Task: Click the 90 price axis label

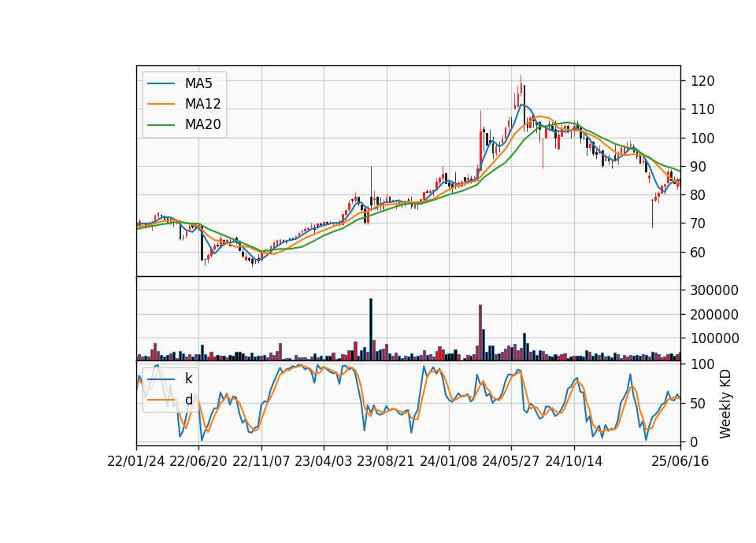Action: (x=699, y=167)
